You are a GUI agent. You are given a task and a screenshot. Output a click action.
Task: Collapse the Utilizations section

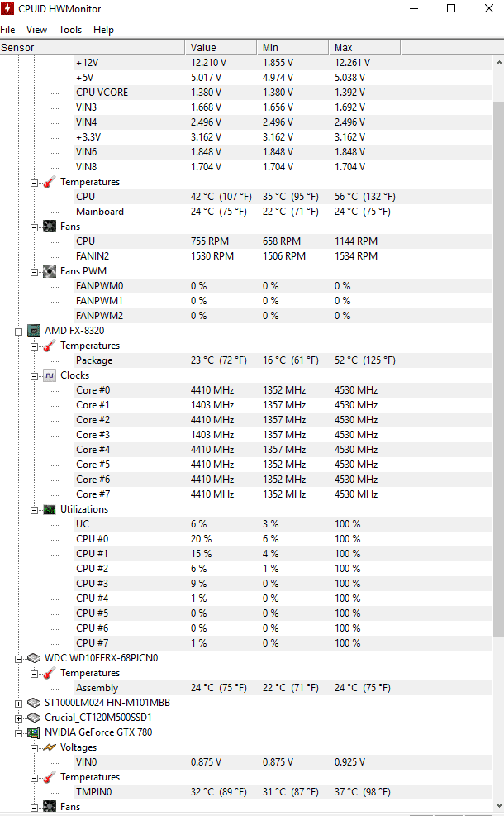(35, 511)
